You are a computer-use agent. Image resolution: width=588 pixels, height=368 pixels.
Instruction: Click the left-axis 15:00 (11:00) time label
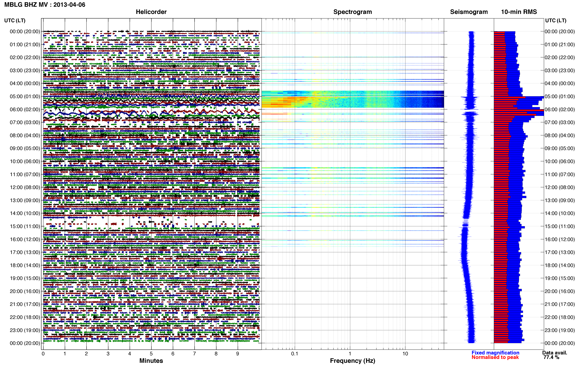tap(25, 226)
